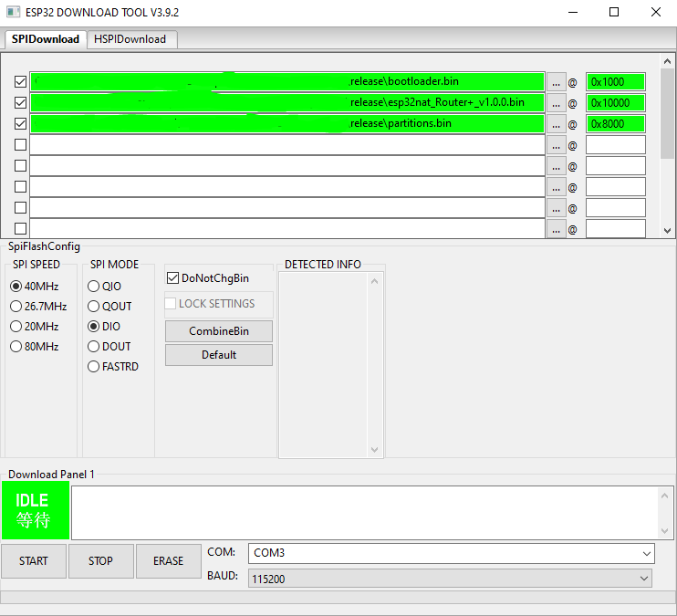677x616 pixels.
Task: Browse for file in esp32nat_Router+ row
Action: pyautogui.click(x=557, y=103)
